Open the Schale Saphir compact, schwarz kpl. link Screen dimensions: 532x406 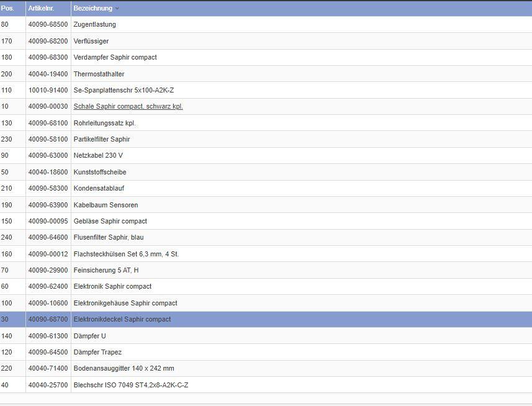(128, 107)
